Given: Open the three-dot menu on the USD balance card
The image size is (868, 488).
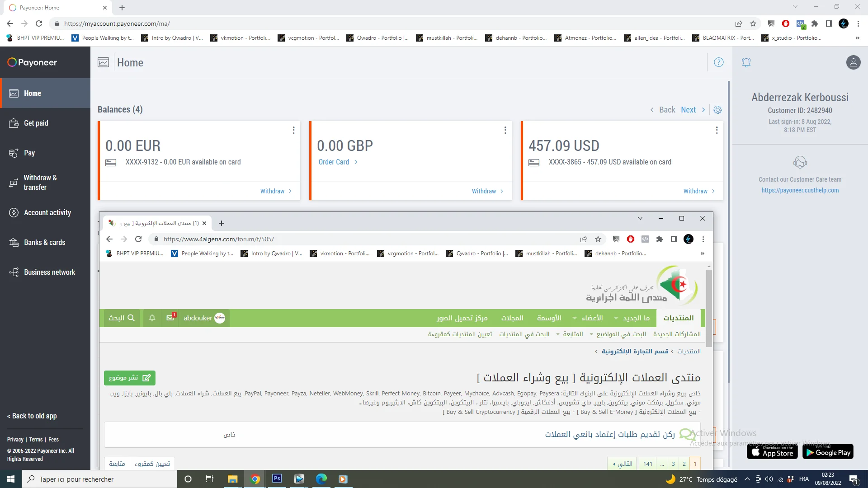Looking at the screenshot, I should click(717, 130).
